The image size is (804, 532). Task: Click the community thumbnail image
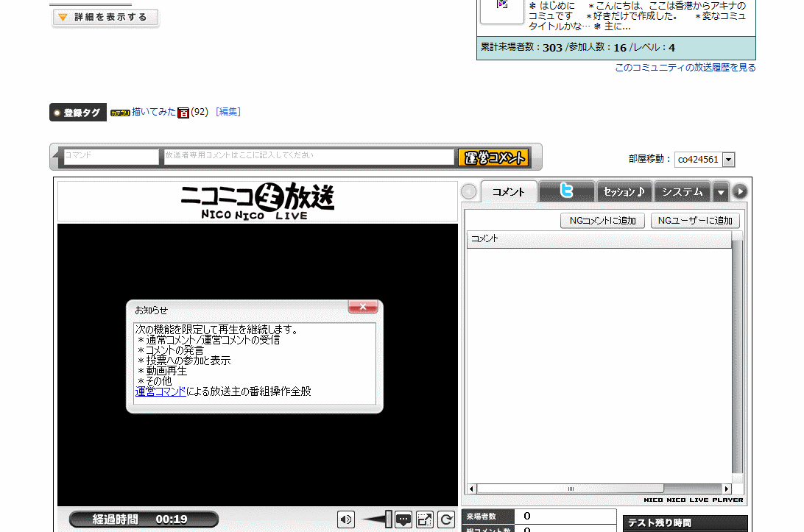(x=502, y=10)
